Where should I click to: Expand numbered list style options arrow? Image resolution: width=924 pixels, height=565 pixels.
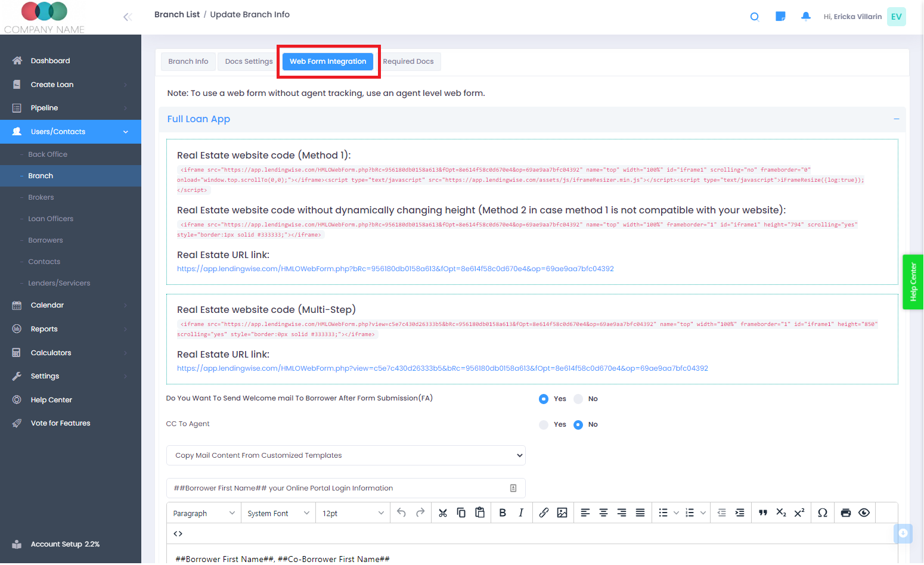point(703,513)
